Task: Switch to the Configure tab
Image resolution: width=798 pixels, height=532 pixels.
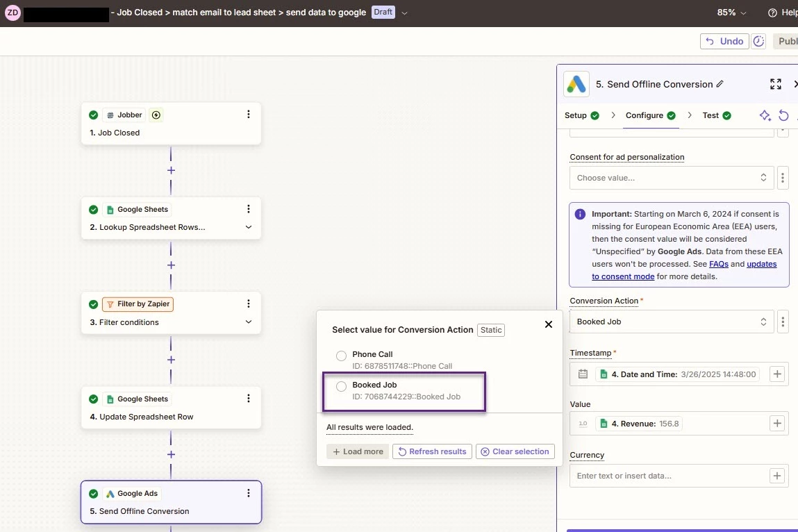Action: (x=650, y=115)
